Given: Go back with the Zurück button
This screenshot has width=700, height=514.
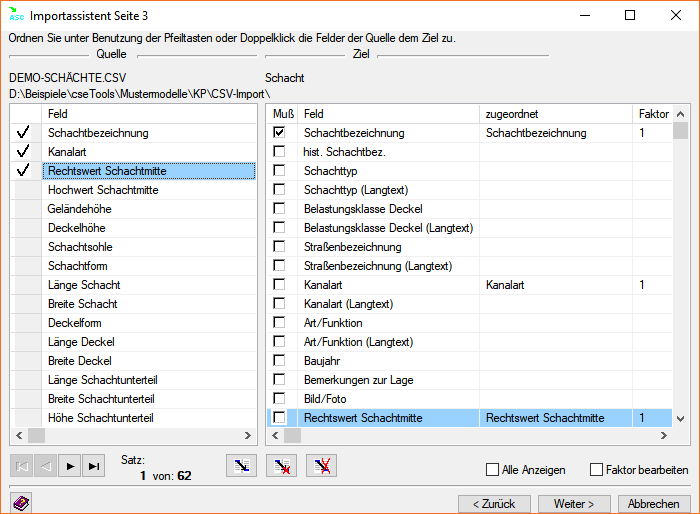Looking at the screenshot, I should (x=493, y=504).
